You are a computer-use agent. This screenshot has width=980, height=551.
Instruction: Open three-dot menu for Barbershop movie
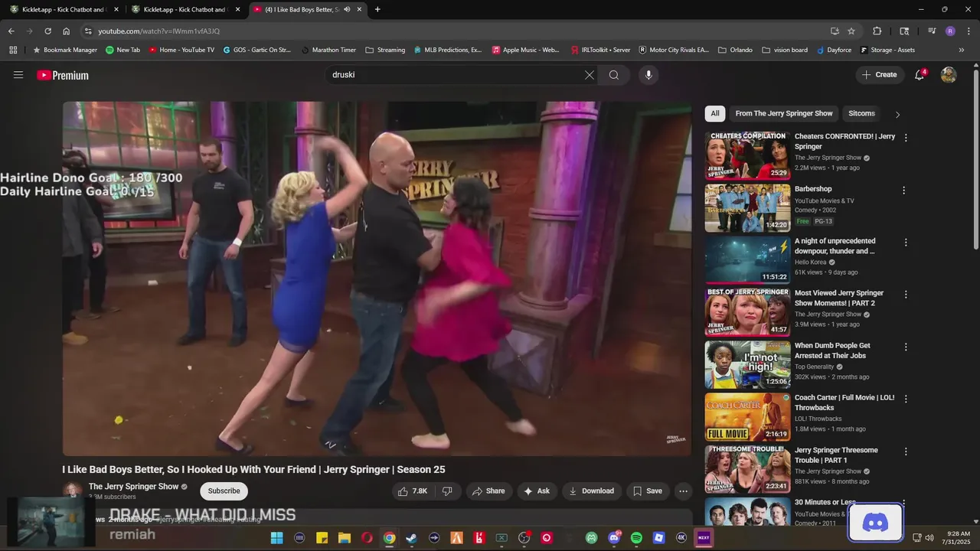903,190
